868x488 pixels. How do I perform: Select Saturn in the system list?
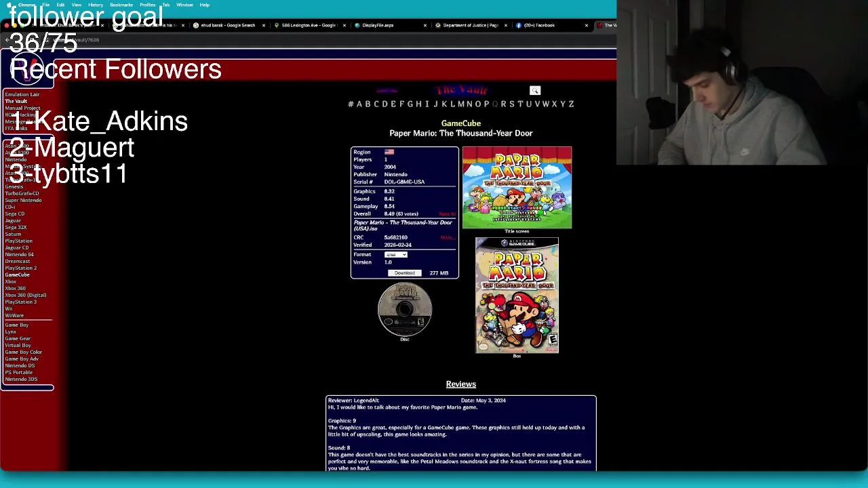pos(13,234)
